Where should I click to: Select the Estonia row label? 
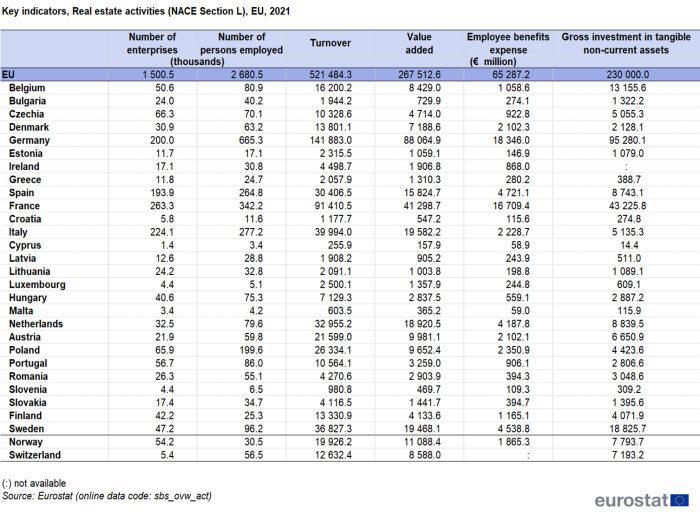tap(25, 154)
